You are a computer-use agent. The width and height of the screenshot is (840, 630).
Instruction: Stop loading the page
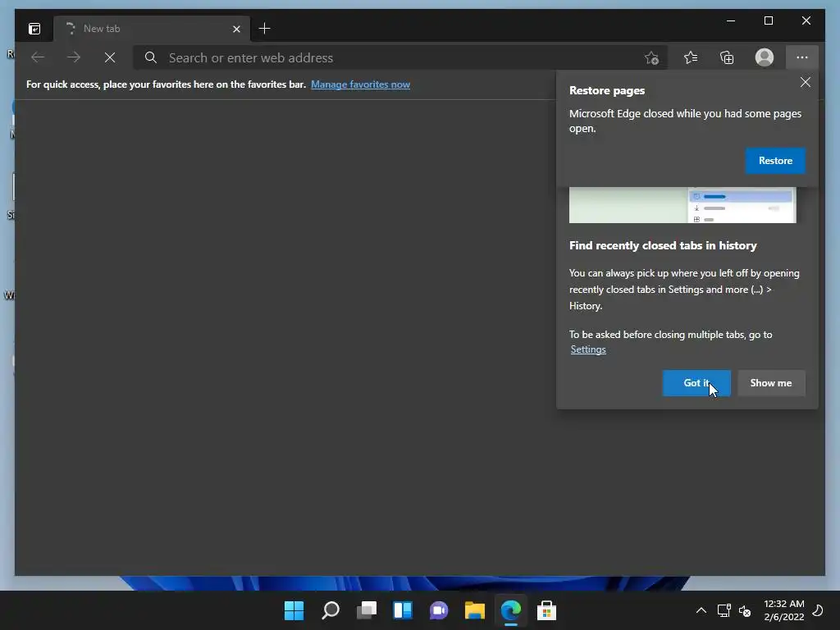(x=110, y=57)
